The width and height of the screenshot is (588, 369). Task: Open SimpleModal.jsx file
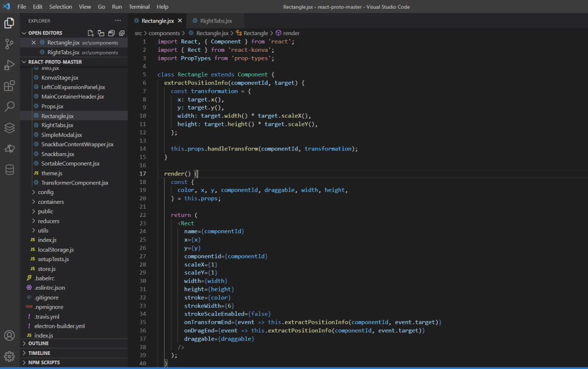[x=61, y=135]
